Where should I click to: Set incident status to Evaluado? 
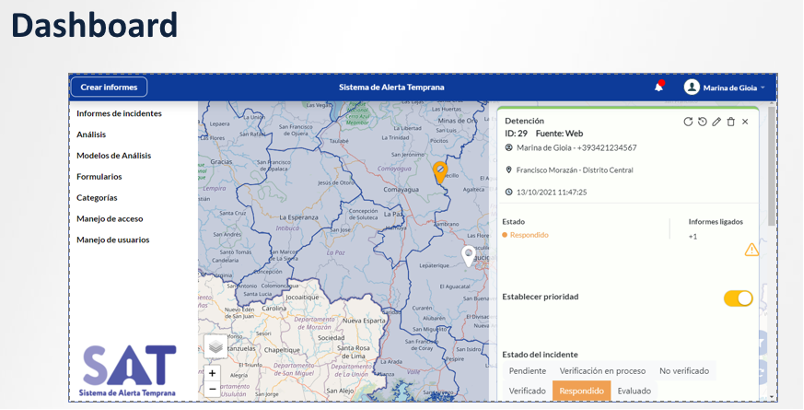click(634, 391)
